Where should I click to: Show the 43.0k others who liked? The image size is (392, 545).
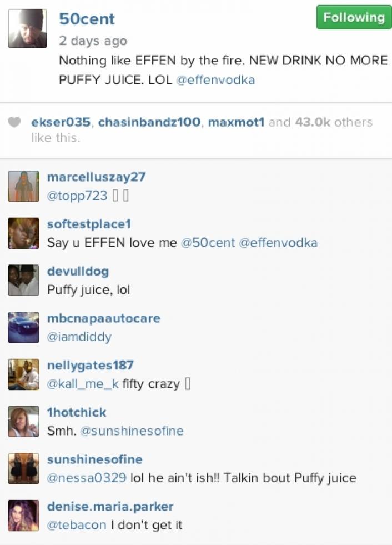click(334, 122)
